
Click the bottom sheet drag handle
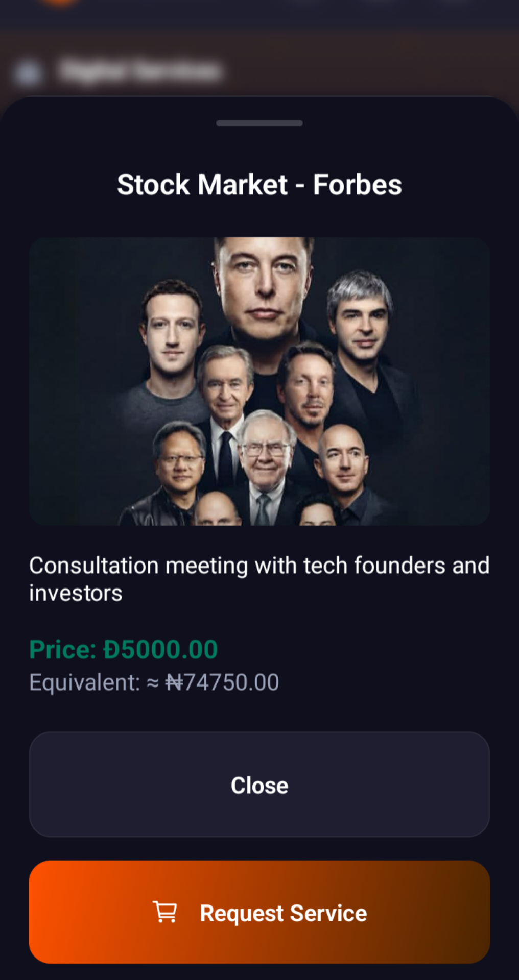click(259, 123)
